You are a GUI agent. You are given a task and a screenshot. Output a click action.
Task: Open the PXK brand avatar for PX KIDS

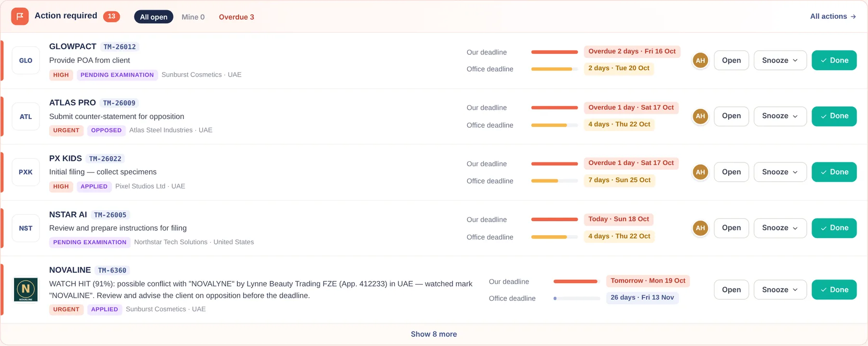click(x=26, y=172)
